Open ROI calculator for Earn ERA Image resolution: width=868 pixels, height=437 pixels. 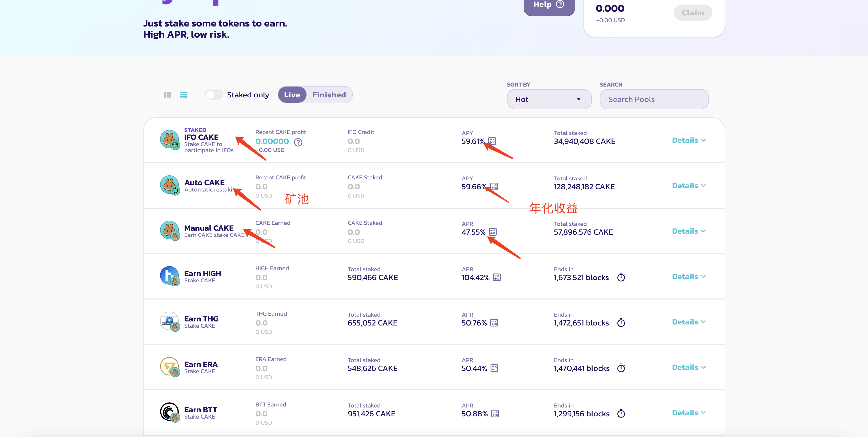pos(494,368)
